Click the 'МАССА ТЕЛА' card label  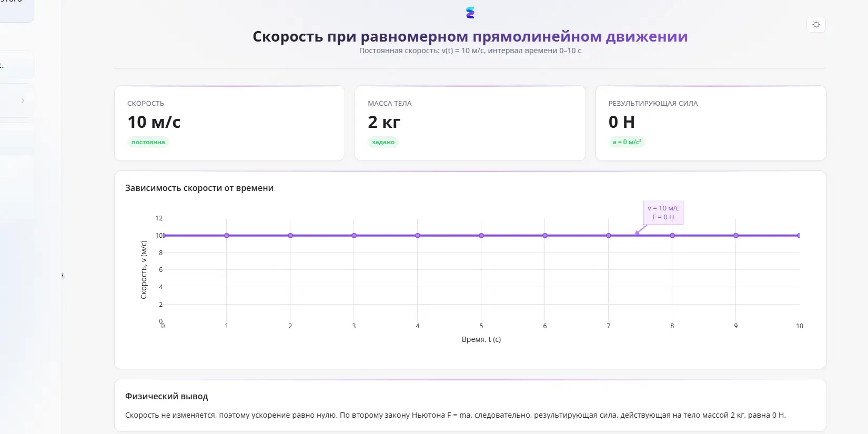[x=390, y=104]
